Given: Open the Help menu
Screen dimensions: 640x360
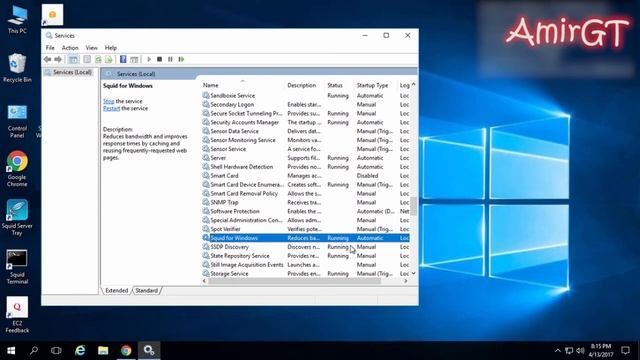Looking at the screenshot, I should click(x=111, y=48).
